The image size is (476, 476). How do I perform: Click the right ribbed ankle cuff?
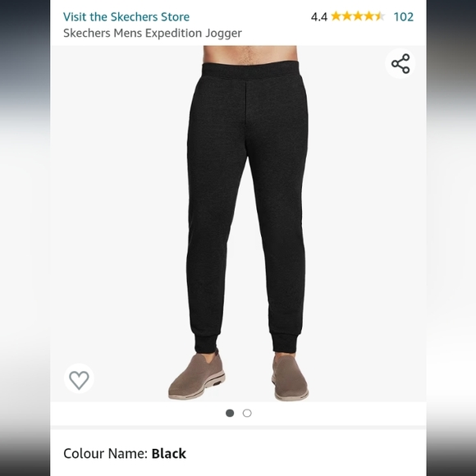(x=285, y=342)
